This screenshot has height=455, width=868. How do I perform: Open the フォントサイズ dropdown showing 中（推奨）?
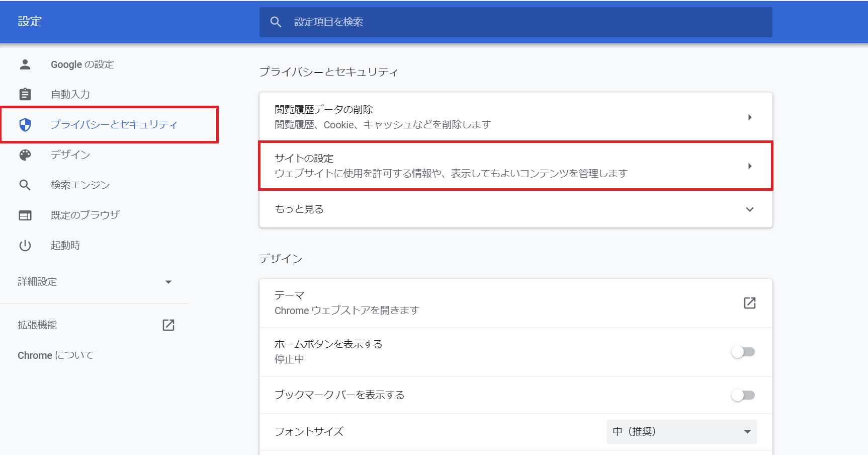click(x=681, y=431)
